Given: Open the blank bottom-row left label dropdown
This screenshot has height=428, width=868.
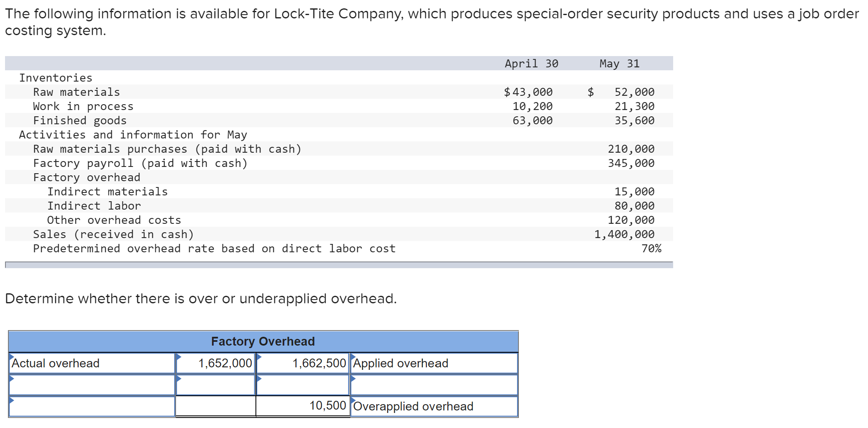Looking at the screenshot, I should coord(92,406).
